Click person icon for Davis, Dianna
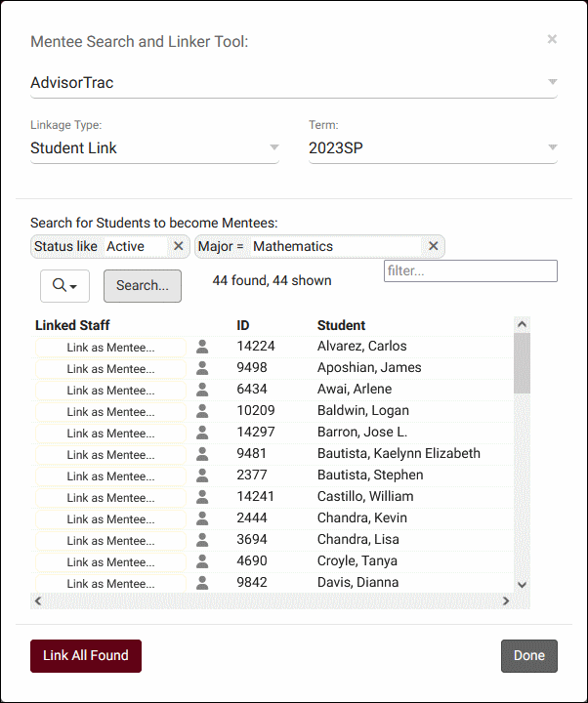The height and width of the screenshot is (703, 588). (x=202, y=583)
